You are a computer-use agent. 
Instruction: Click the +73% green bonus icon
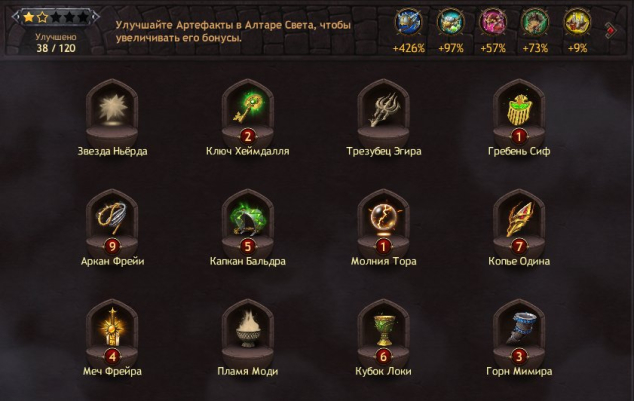(535, 21)
